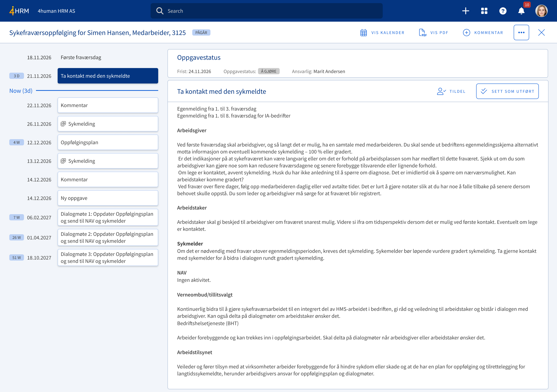
Task: Click the search magnifier icon
Action: coord(160,11)
